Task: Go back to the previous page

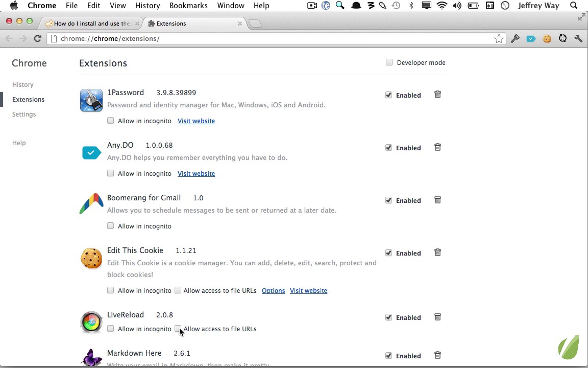Action: 9,38
